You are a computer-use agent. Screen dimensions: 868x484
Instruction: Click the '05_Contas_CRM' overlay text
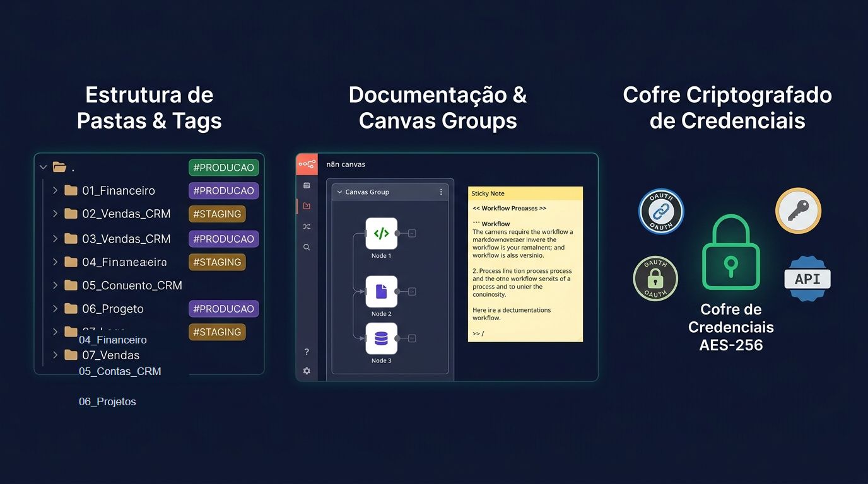tap(120, 371)
